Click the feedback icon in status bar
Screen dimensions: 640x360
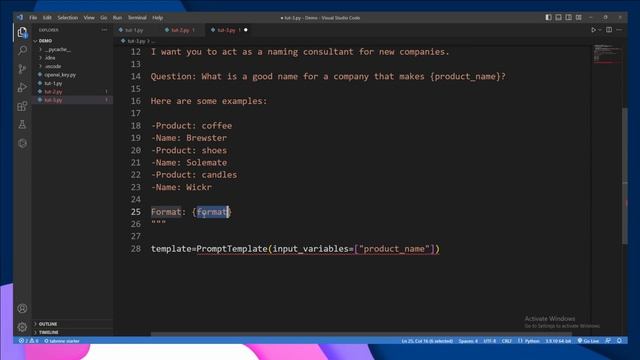[x=608, y=341]
